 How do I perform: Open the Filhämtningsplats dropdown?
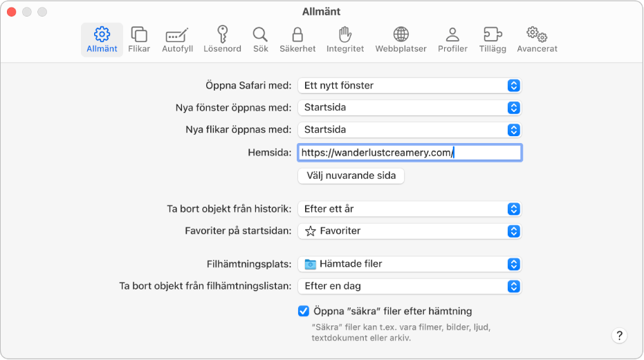point(409,264)
